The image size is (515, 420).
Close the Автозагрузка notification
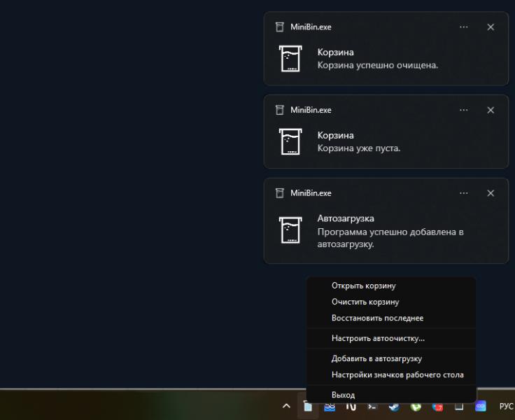click(491, 193)
